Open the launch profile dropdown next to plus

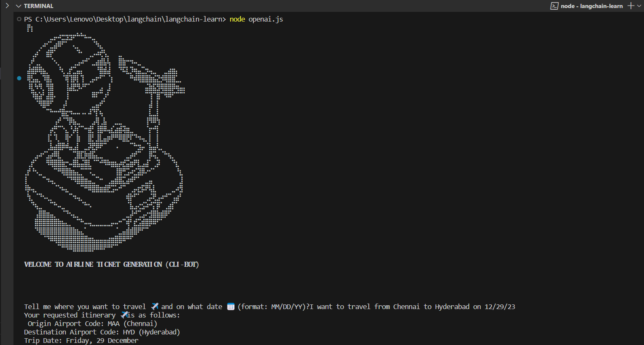[639, 6]
